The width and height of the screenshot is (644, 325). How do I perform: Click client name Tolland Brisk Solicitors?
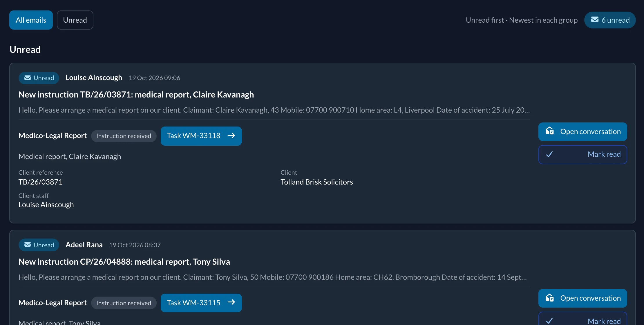[317, 182]
